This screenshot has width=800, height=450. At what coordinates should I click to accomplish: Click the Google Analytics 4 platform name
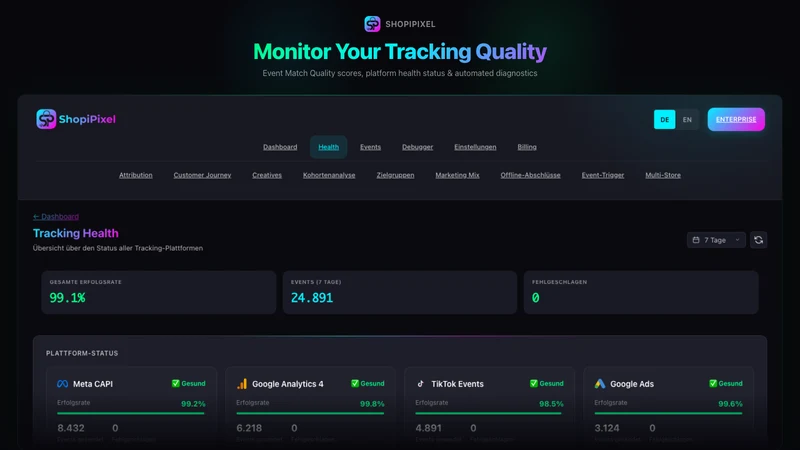click(288, 384)
